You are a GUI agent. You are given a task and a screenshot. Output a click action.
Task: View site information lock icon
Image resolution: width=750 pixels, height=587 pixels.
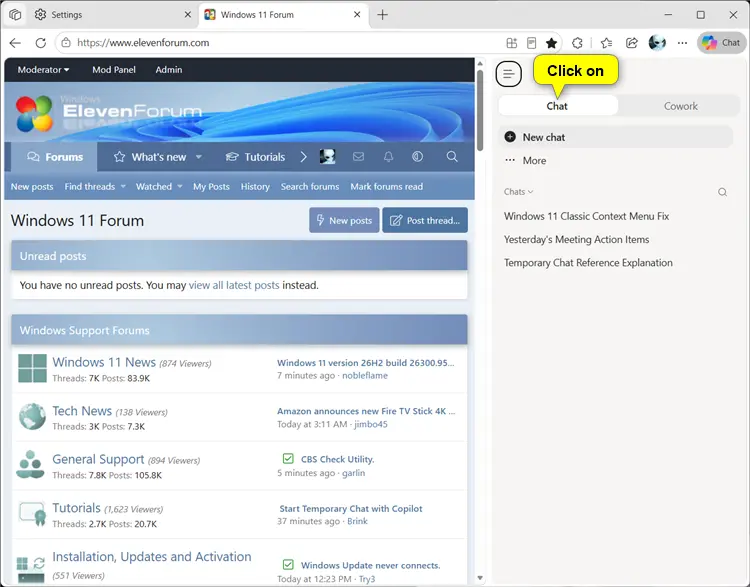pyautogui.click(x=66, y=43)
